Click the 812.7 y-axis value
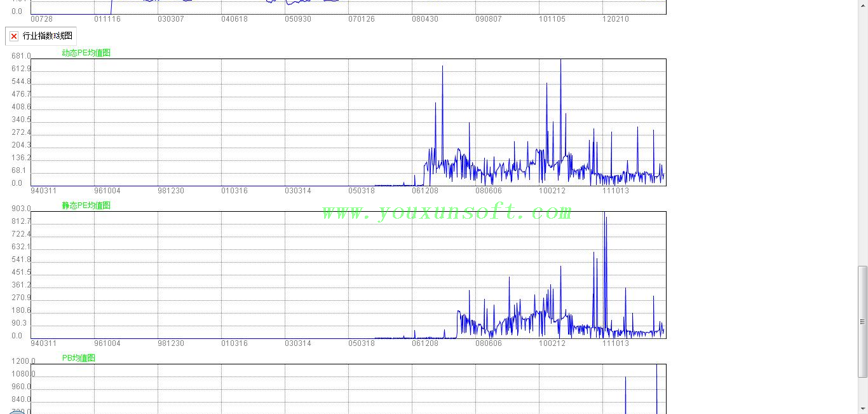The width and height of the screenshot is (868, 414). coord(21,221)
